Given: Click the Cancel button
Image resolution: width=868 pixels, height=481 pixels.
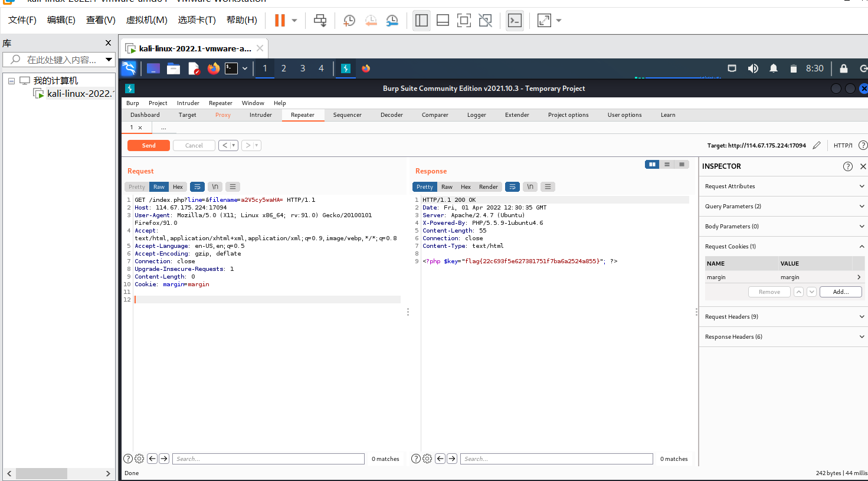Looking at the screenshot, I should (x=194, y=145).
